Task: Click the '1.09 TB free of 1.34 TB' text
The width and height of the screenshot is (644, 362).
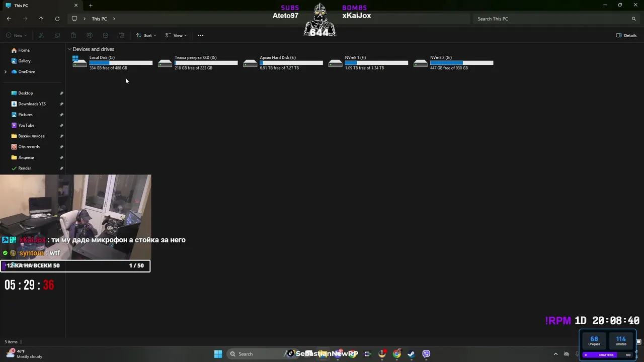Action: (364, 68)
